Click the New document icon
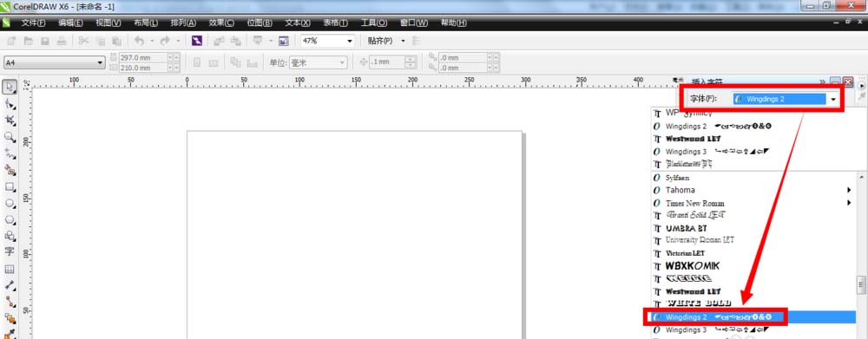The width and height of the screenshot is (868, 339). coord(11,41)
